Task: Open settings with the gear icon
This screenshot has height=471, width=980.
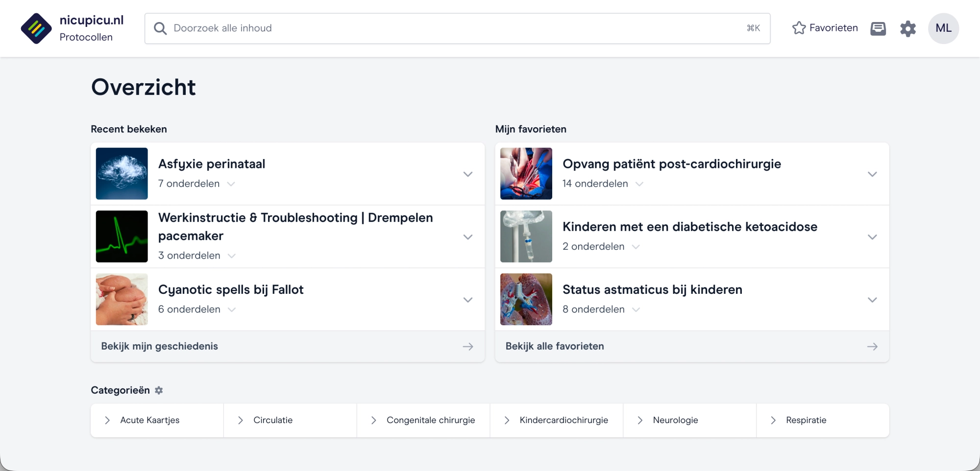Action: [x=907, y=28]
